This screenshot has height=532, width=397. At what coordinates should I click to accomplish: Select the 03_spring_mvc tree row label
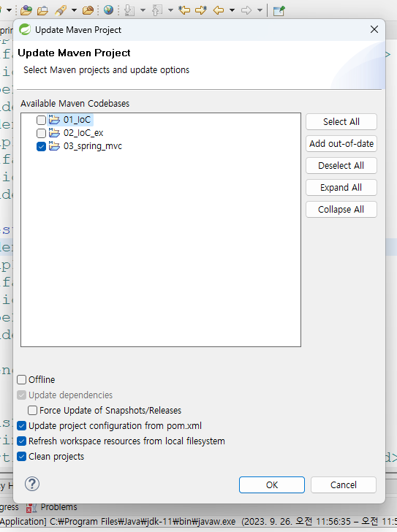93,146
